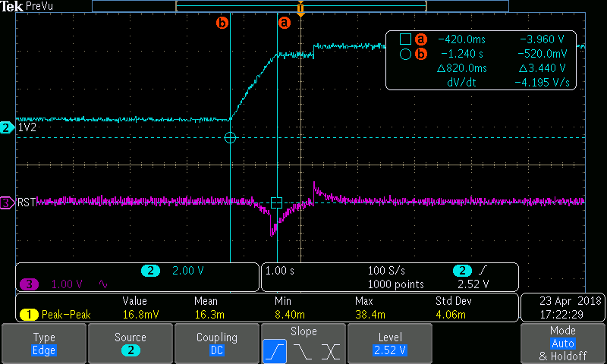The image size is (607, 364).
Task: Click cursor a marker label
Action: pos(284,23)
